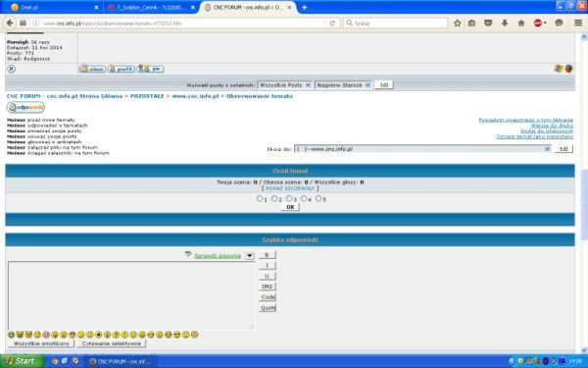The width and height of the screenshot is (588, 368).
Task: Open a new browser tab with plus
Action: pos(305,8)
